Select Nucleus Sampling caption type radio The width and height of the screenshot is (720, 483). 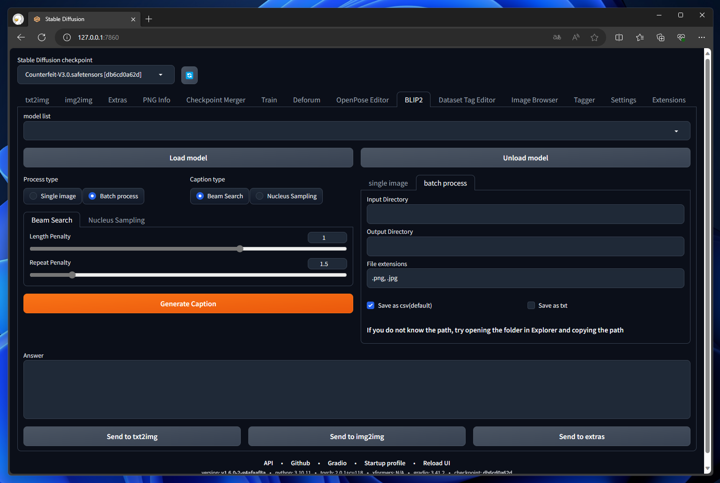tap(286, 196)
